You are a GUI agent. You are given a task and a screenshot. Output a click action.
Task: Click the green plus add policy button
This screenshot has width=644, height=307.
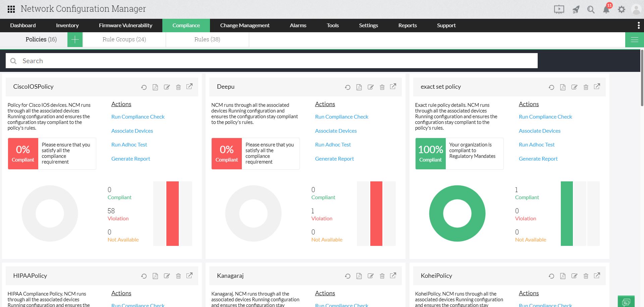click(x=75, y=40)
